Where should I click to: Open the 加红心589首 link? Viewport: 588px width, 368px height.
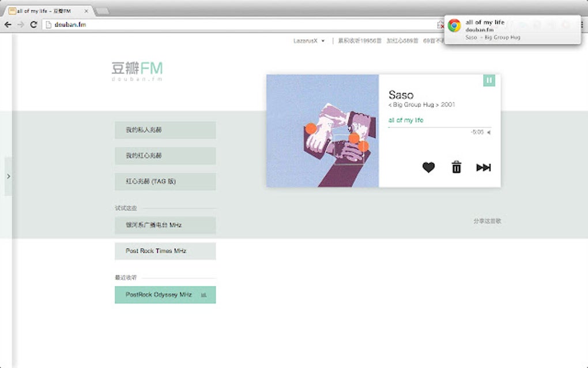click(x=402, y=40)
